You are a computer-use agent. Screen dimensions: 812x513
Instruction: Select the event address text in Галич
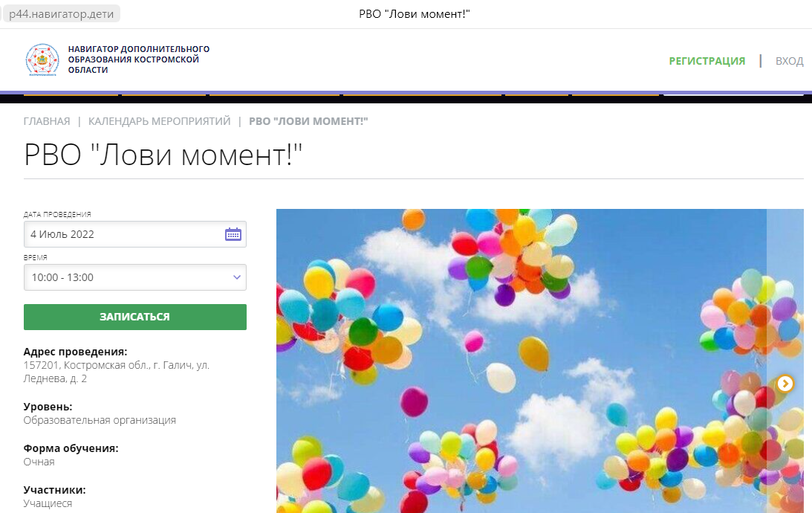pos(117,372)
